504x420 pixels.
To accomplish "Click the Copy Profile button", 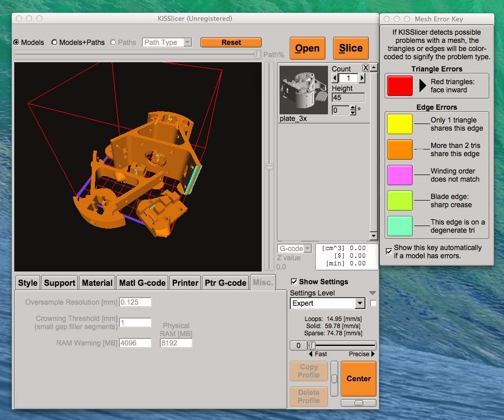I will [x=309, y=371].
